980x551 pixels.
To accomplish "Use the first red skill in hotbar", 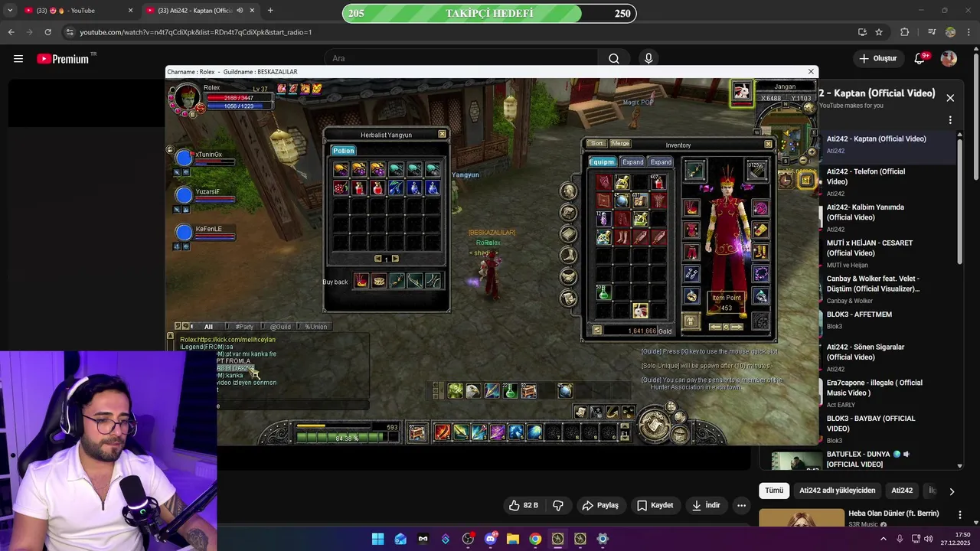I will (442, 432).
